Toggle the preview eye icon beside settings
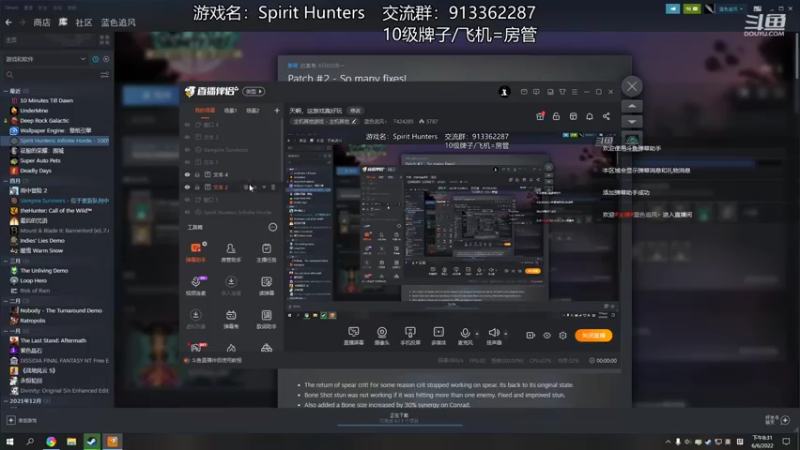Image resolution: width=800 pixels, height=450 pixels. (547, 335)
